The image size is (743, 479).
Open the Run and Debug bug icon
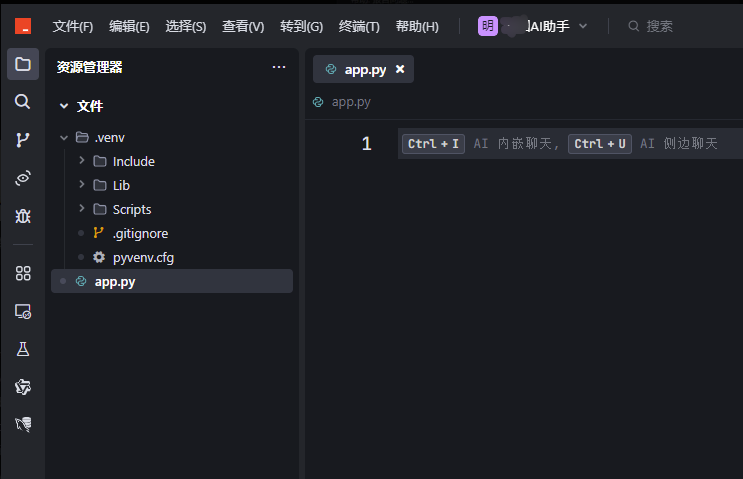pyautogui.click(x=22, y=215)
